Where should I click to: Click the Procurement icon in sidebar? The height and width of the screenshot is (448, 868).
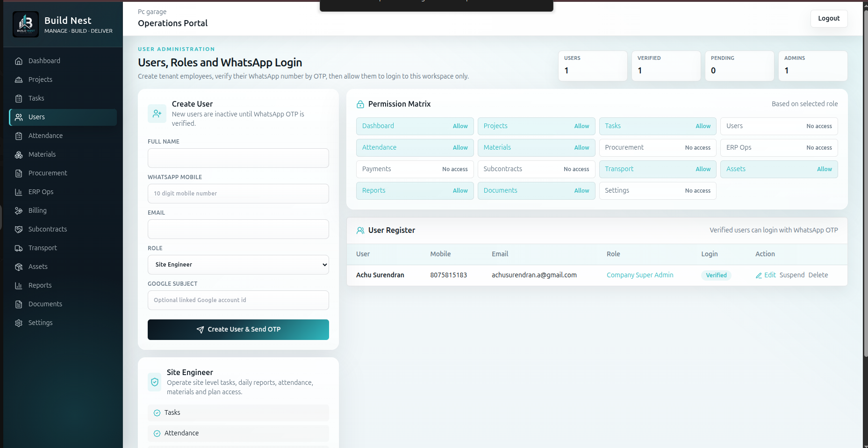click(19, 173)
